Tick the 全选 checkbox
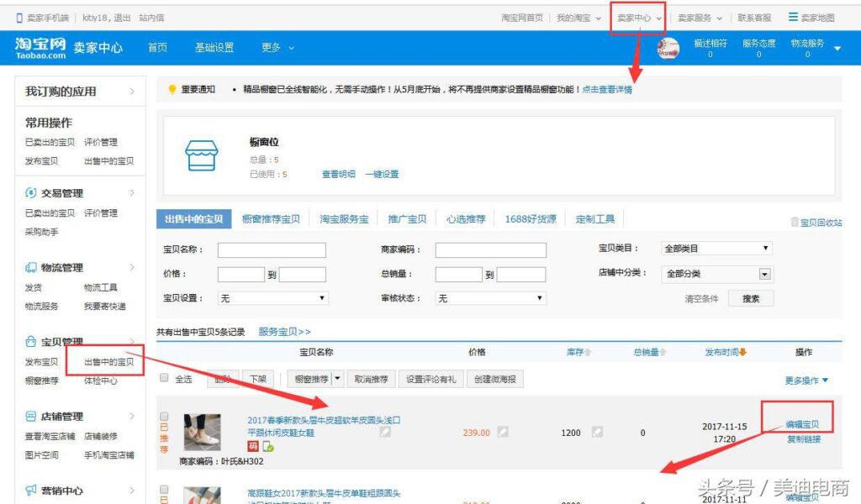 click(164, 377)
